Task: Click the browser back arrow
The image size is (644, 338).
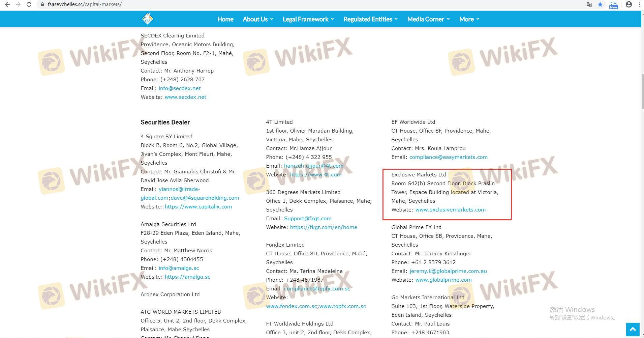Action: 7,4
